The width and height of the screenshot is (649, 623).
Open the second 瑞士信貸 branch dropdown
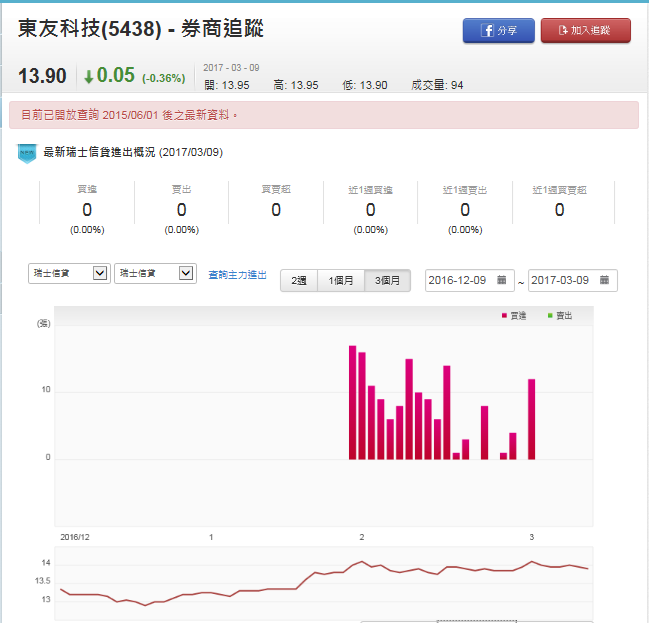pyautogui.click(x=155, y=273)
